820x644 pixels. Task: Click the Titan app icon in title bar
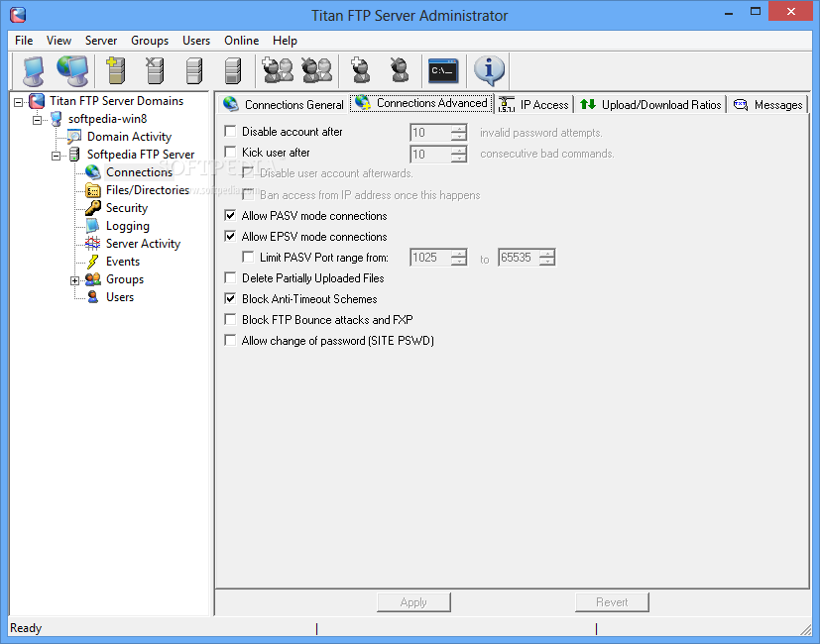tap(18, 15)
